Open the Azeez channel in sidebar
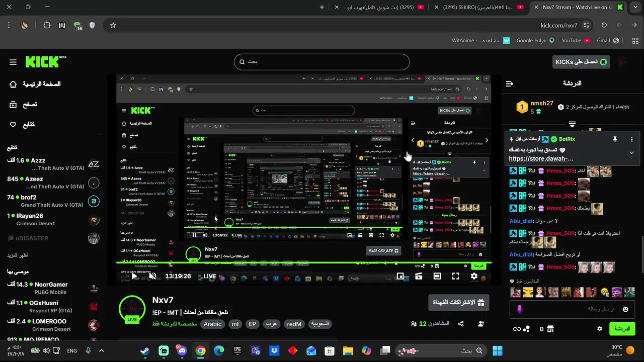This screenshot has height=362, width=644. (x=53, y=183)
